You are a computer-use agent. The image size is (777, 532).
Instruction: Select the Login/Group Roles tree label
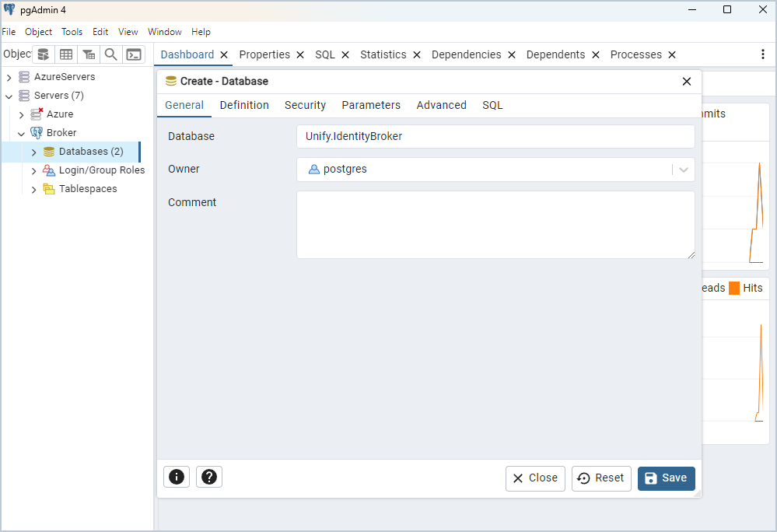point(102,170)
